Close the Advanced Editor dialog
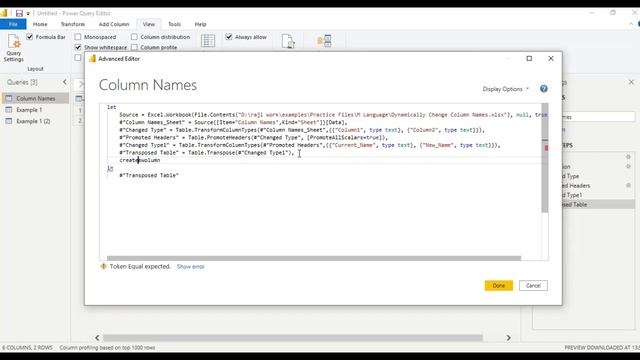 click(551, 58)
